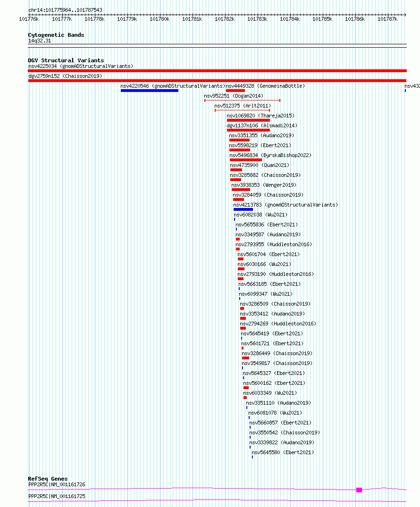Open nsv6099347 (Wu2021) variant

(266, 294)
